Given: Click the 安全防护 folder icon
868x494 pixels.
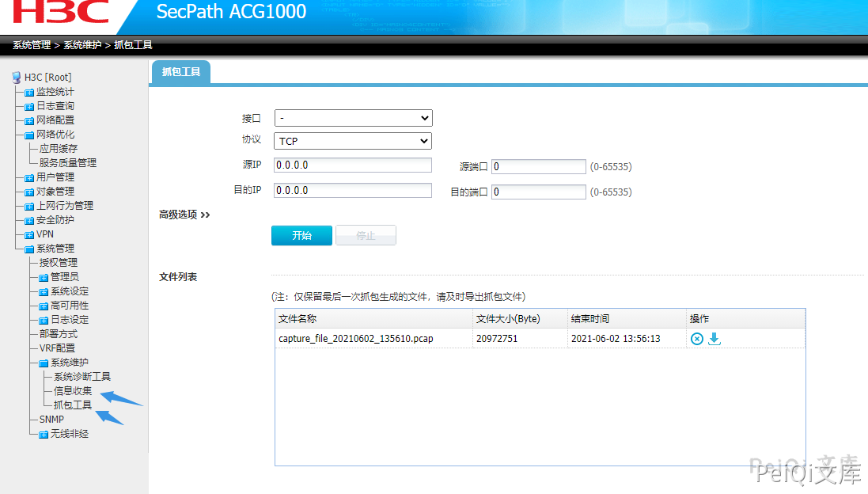Looking at the screenshot, I should coord(30,220).
